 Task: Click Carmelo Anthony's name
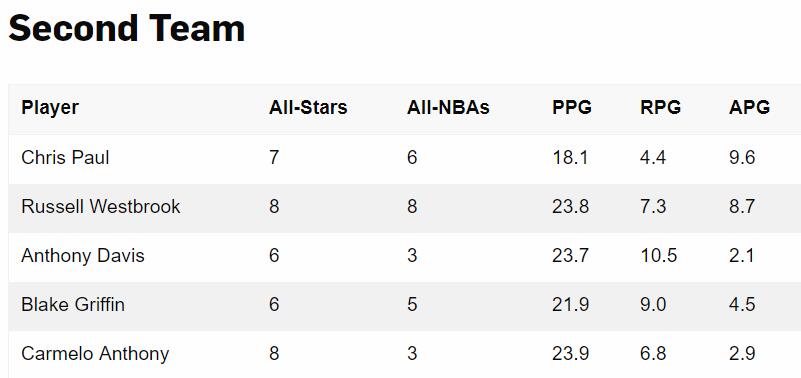(x=95, y=353)
